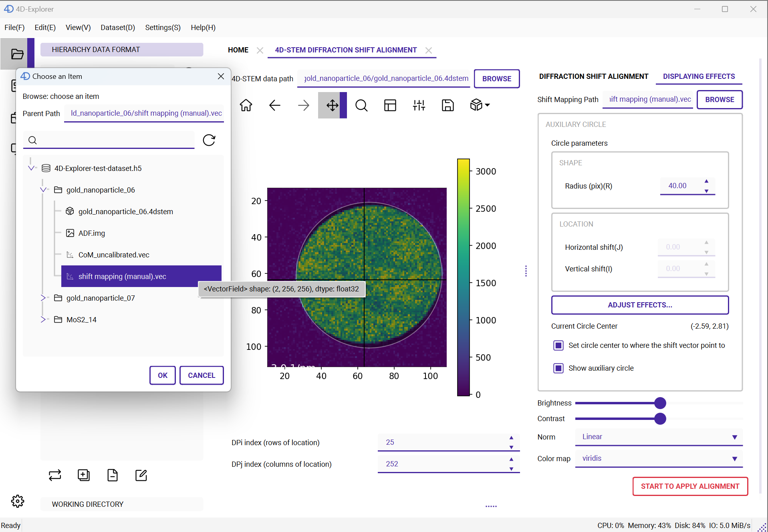
Task: Open the Color map viridis dropdown
Action: click(659, 458)
